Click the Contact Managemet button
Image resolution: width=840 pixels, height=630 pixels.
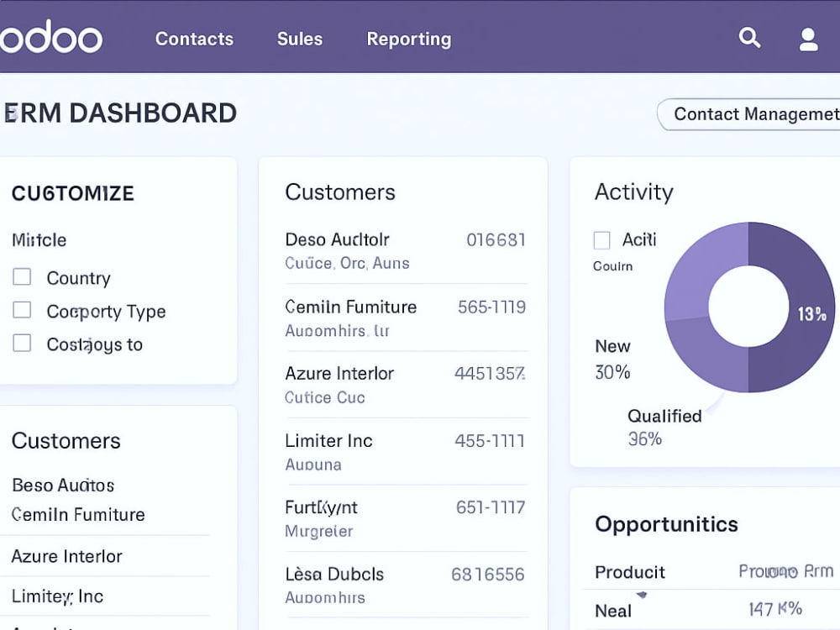click(x=749, y=114)
